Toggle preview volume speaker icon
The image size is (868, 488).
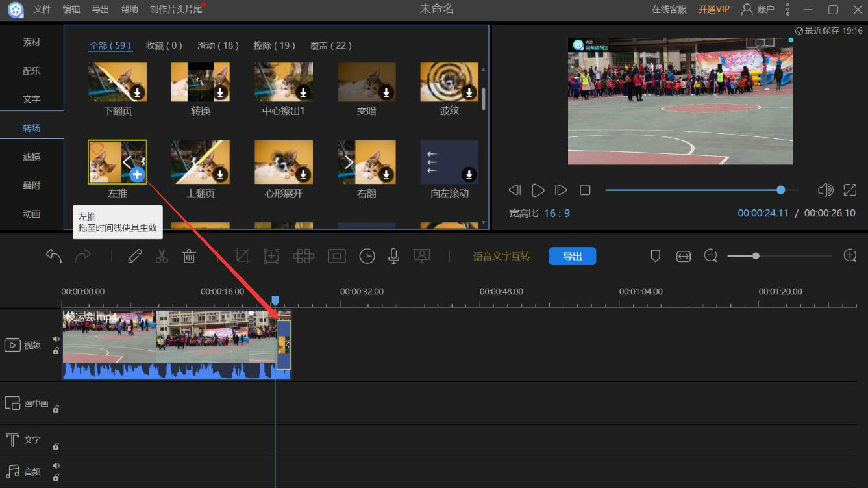[x=826, y=190]
